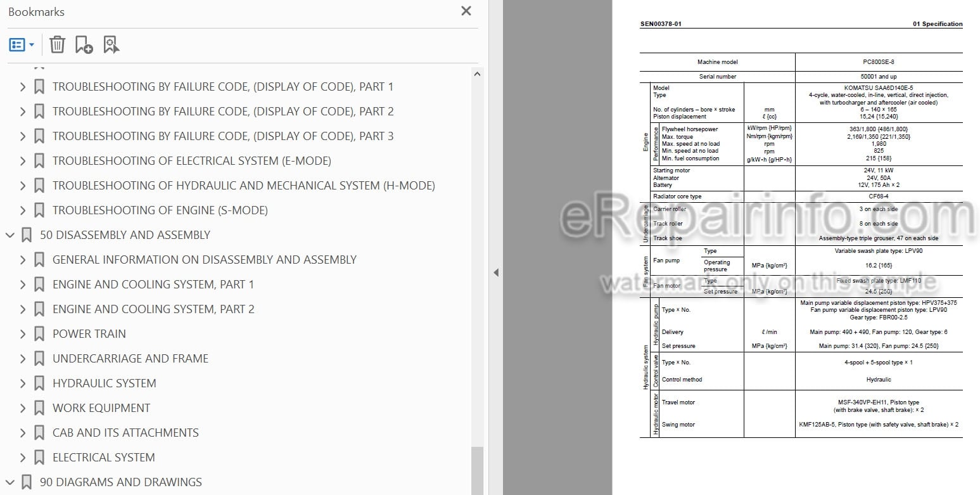Screen dimensions: 980x495
Task: Expand POWER TRAIN bookmark node
Action: 23,334
